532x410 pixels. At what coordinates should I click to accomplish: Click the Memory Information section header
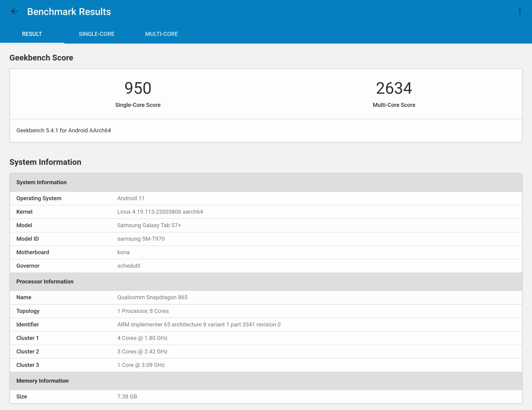point(42,380)
